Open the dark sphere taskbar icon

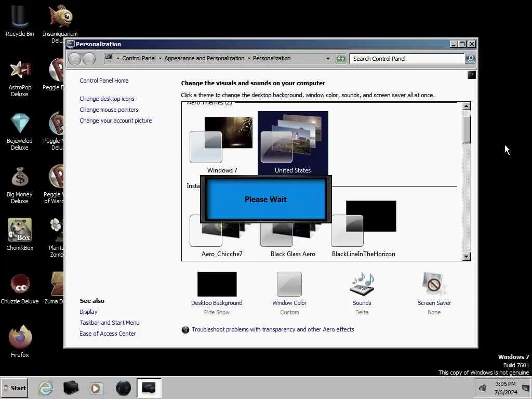coord(123,388)
